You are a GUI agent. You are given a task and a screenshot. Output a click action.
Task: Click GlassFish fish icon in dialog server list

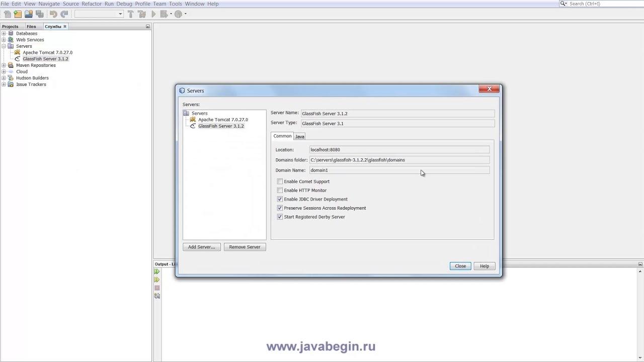click(x=193, y=126)
